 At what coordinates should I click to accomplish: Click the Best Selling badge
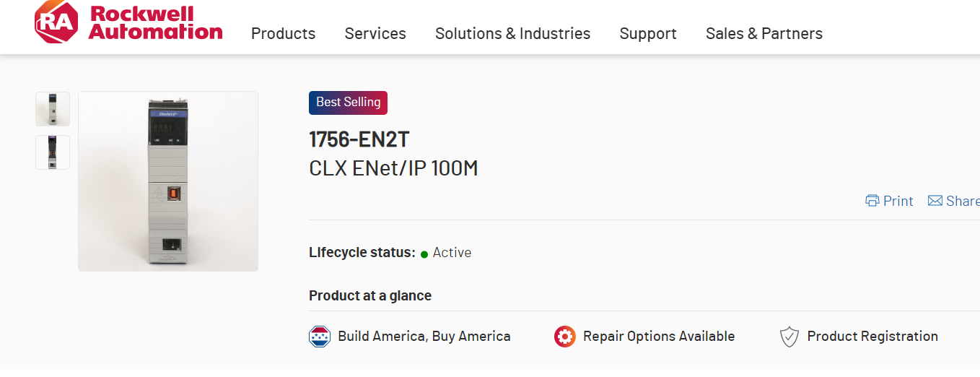point(348,103)
